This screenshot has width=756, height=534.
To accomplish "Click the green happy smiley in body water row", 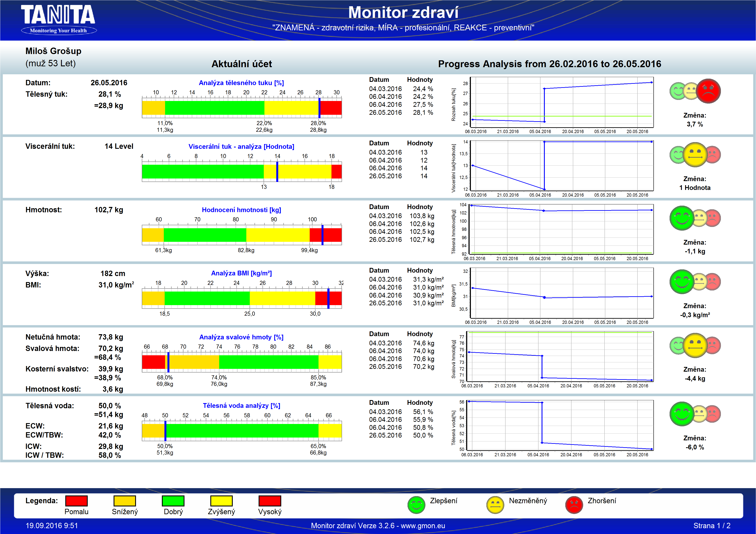I will (682, 414).
